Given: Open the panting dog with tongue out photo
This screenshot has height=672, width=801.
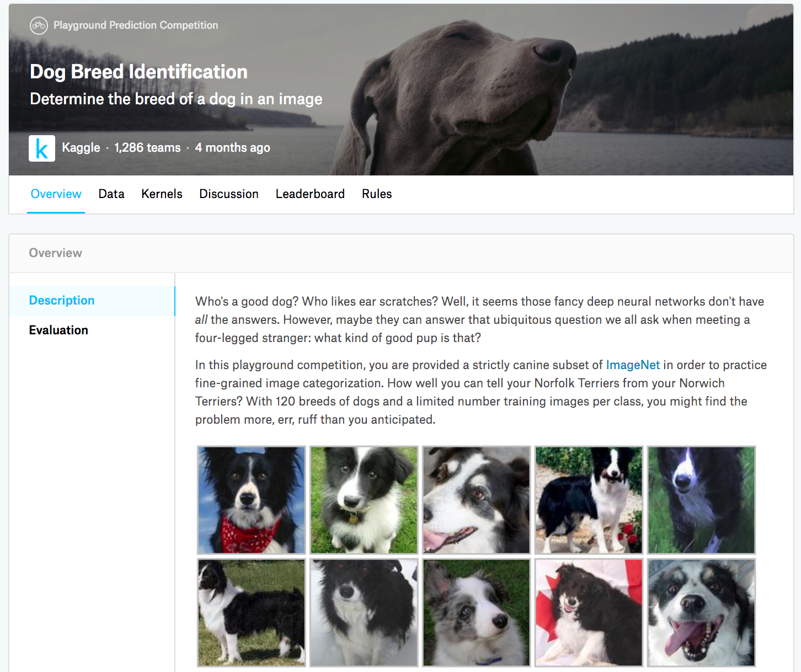Looking at the screenshot, I should [x=701, y=612].
